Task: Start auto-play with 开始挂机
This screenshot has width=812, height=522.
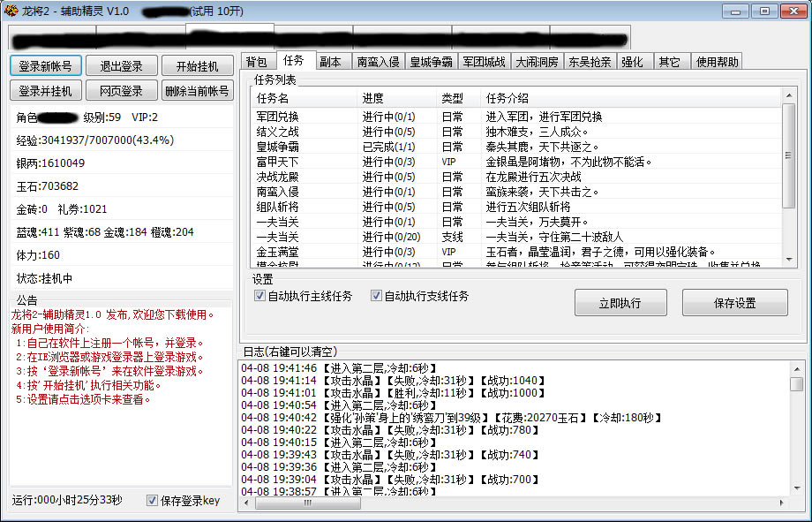Action: [x=198, y=66]
